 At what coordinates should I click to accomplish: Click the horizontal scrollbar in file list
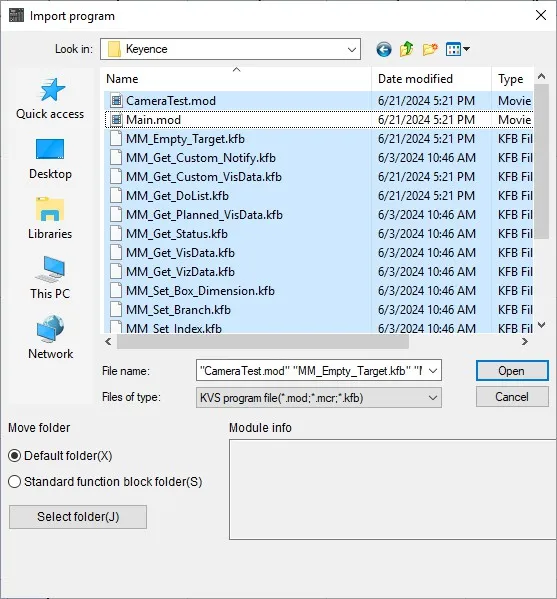(262, 342)
